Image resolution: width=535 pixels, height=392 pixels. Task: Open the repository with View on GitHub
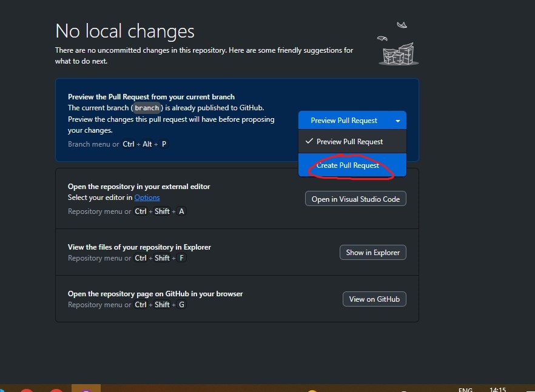[374, 299]
